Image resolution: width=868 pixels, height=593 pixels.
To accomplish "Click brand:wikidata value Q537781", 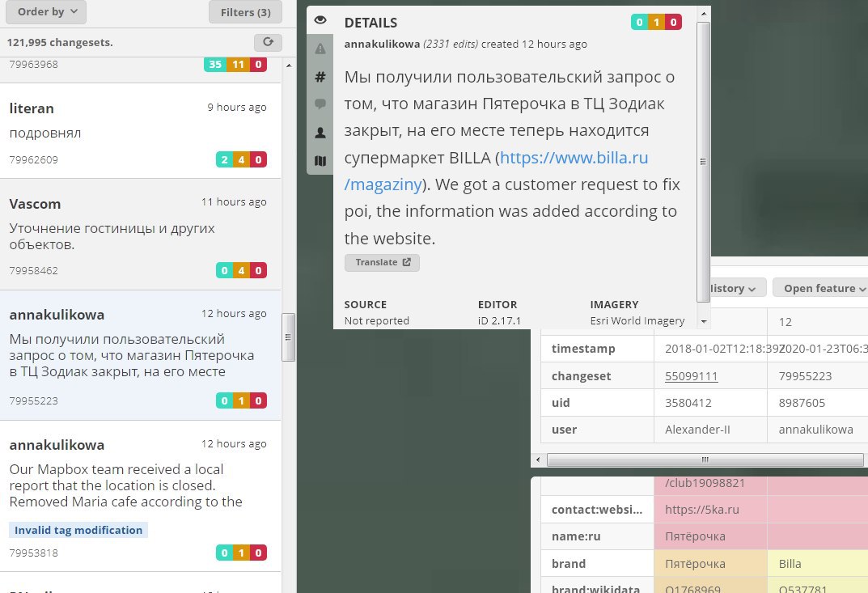I will pyautogui.click(x=802, y=589).
